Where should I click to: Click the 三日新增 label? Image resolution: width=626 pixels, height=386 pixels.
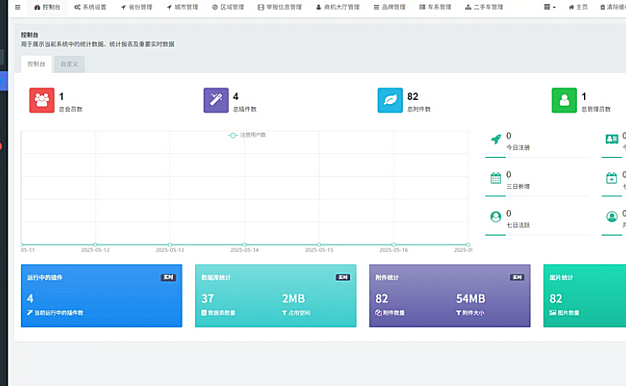coord(518,186)
